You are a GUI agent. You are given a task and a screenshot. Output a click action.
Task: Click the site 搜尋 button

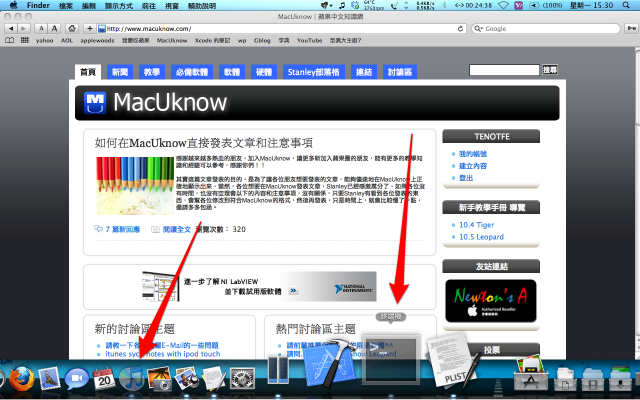pyautogui.click(x=550, y=70)
